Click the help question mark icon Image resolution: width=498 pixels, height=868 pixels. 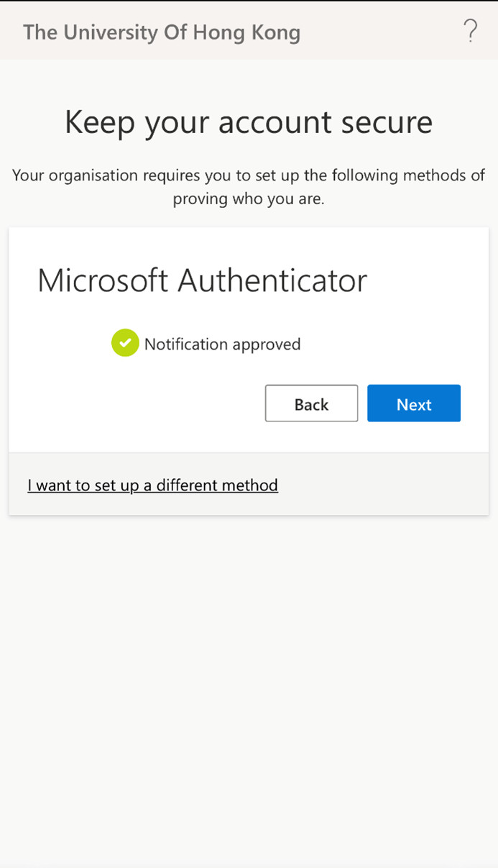[x=470, y=31]
